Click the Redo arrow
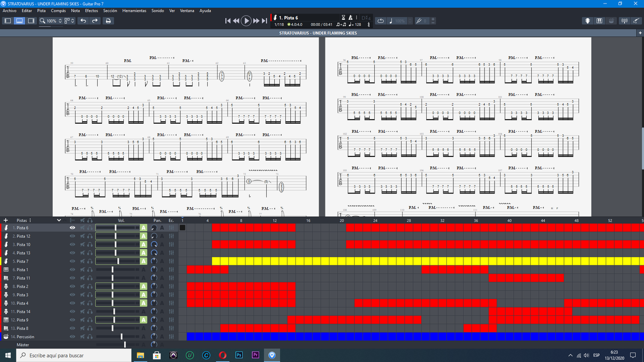The width and height of the screenshot is (644, 362). point(95,21)
